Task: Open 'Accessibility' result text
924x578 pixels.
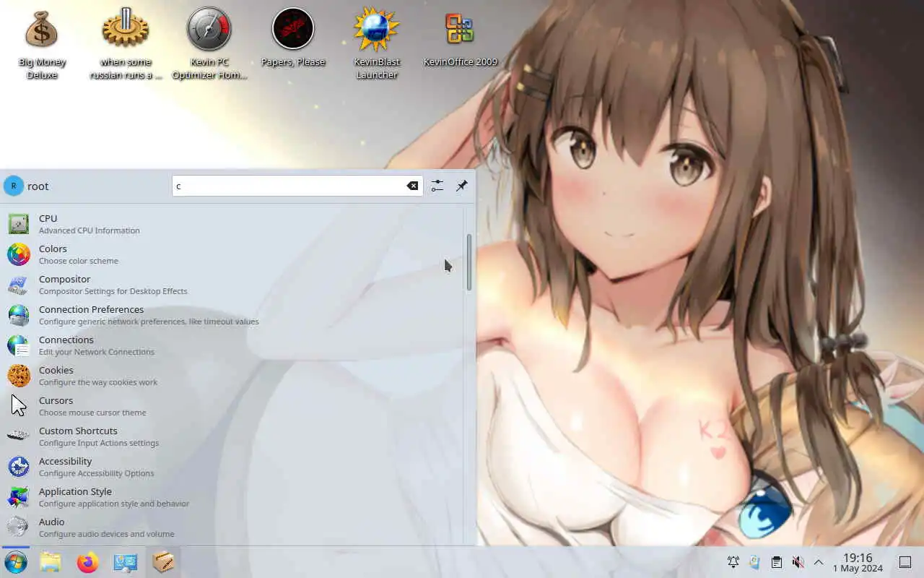Action: point(66,461)
